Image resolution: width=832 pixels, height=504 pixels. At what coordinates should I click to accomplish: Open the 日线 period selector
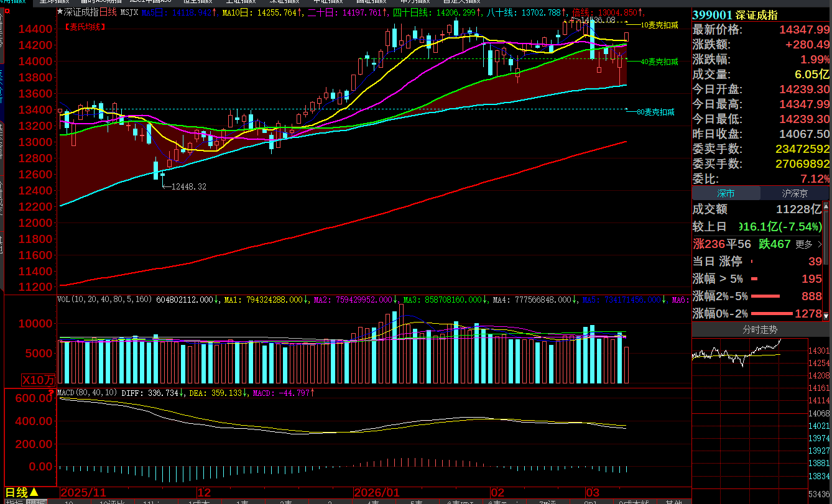[25, 492]
